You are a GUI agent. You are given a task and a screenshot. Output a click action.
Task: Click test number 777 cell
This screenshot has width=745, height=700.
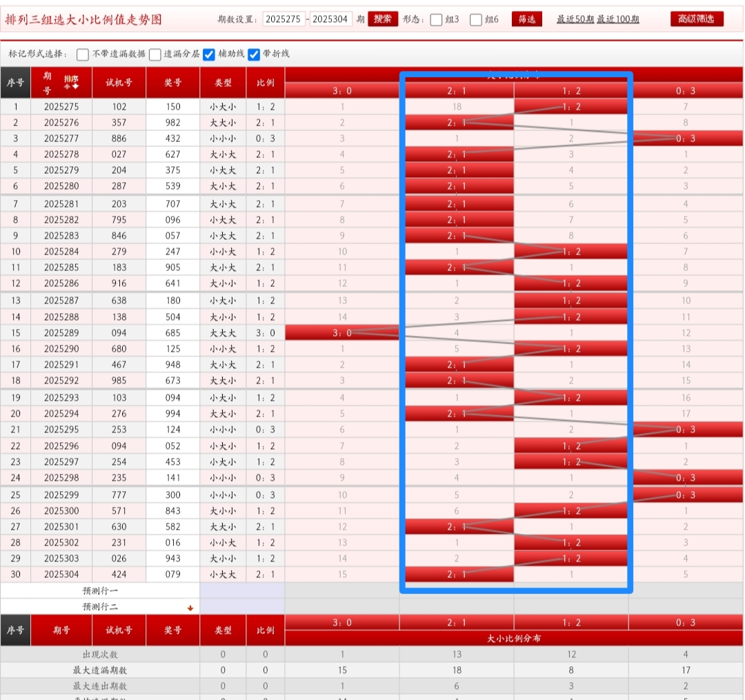point(119,495)
